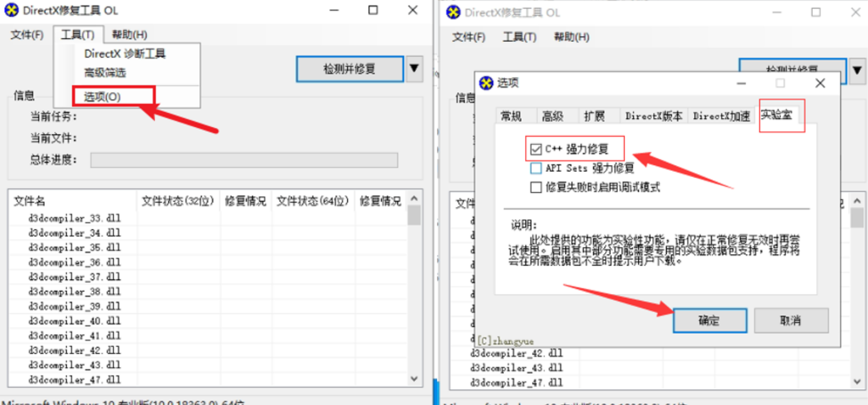Click the 取消 button

point(790,320)
